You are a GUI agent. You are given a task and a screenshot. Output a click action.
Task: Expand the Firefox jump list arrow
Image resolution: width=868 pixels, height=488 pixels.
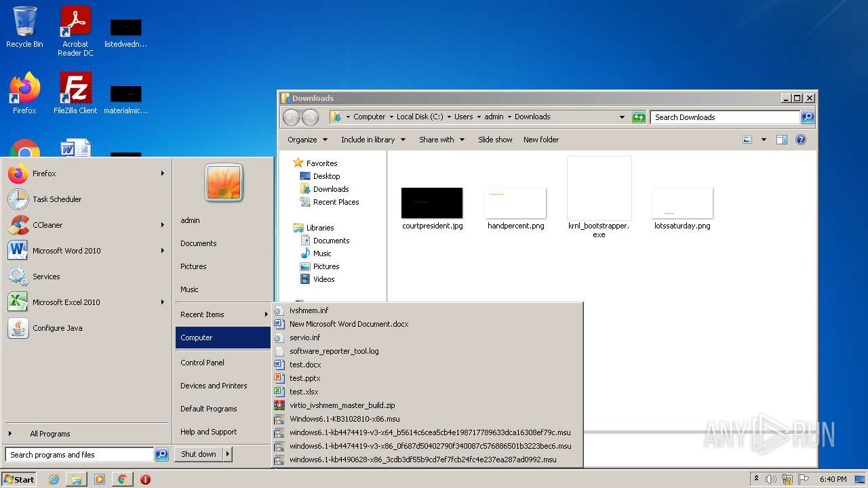coord(162,174)
